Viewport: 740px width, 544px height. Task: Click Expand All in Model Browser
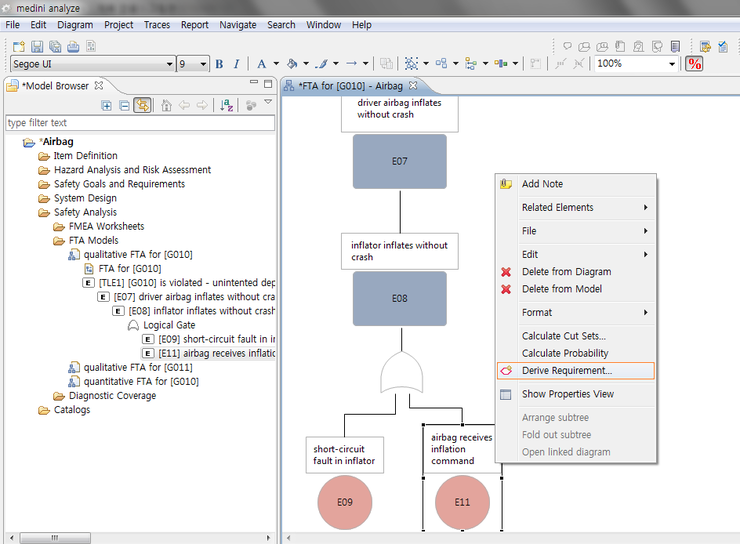[107, 105]
